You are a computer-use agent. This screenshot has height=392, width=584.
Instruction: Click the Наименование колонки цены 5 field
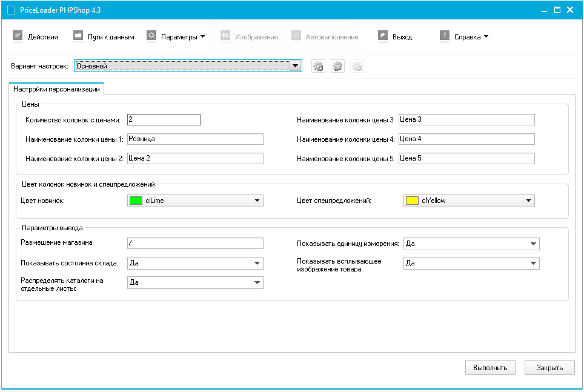point(466,158)
